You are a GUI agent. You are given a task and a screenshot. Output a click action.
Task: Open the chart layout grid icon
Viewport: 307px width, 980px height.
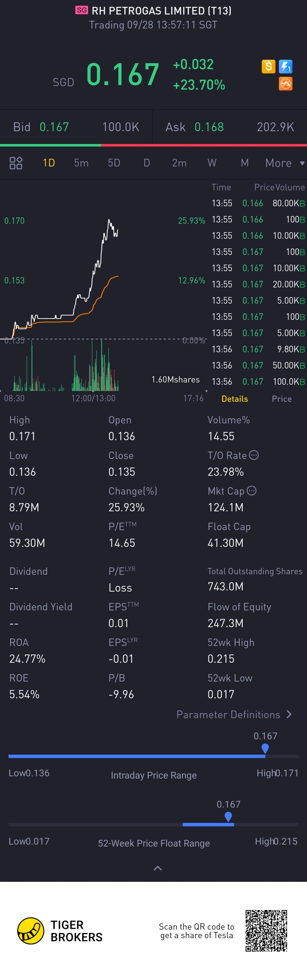point(16,163)
